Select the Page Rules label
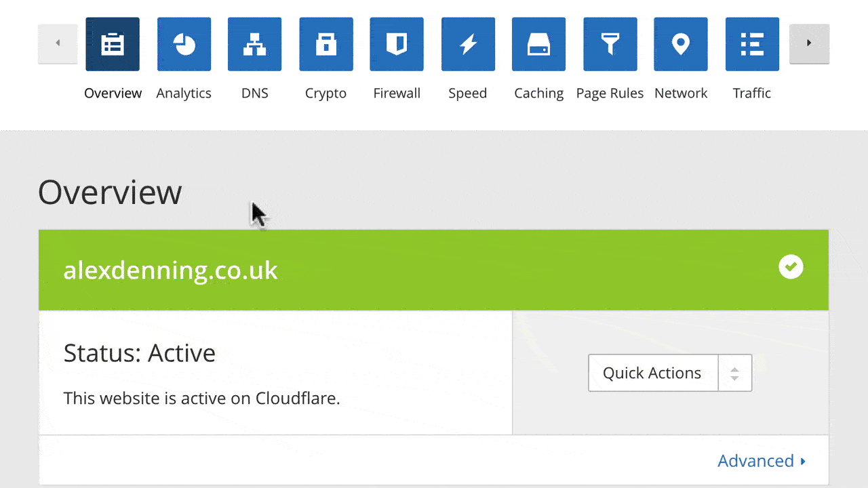The image size is (868, 488). coord(610,94)
